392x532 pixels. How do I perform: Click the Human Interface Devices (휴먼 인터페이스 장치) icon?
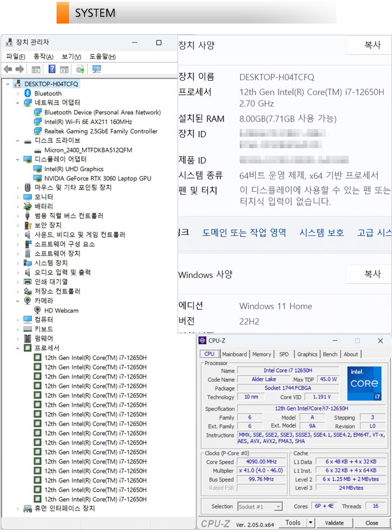click(x=28, y=508)
